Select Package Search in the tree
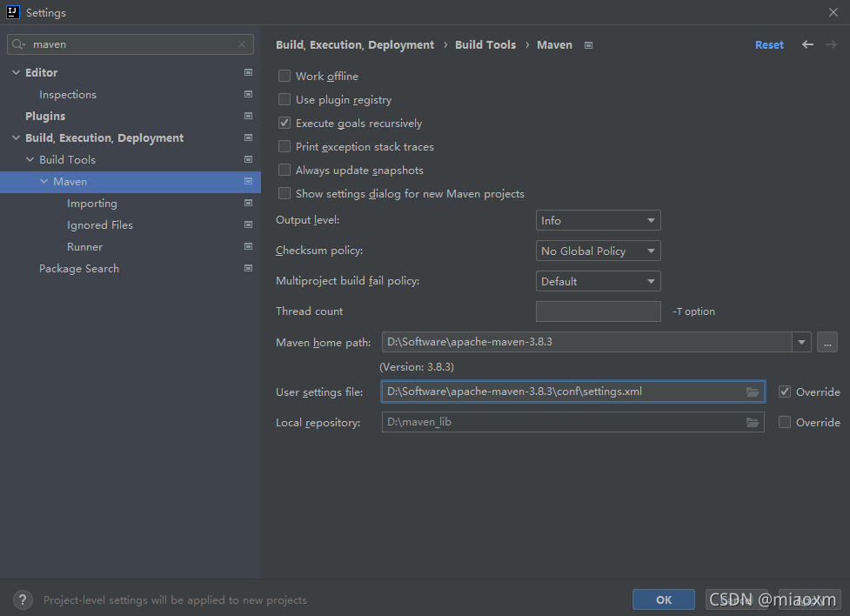The height and width of the screenshot is (616, 850). point(79,269)
